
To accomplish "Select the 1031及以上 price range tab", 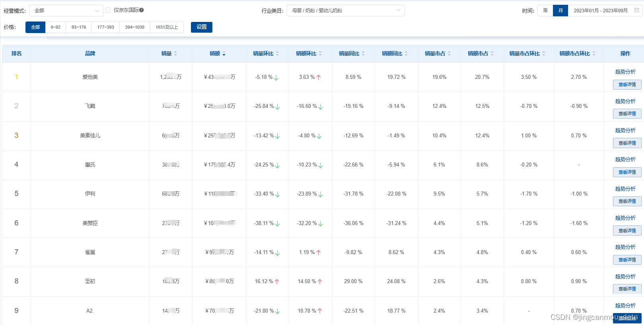I will tap(167, 27).
